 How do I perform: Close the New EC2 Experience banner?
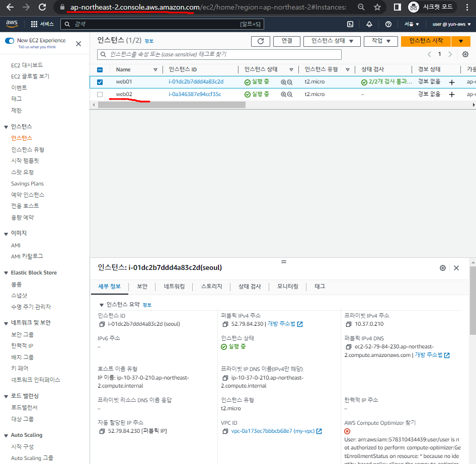click(x=78, y=44)
